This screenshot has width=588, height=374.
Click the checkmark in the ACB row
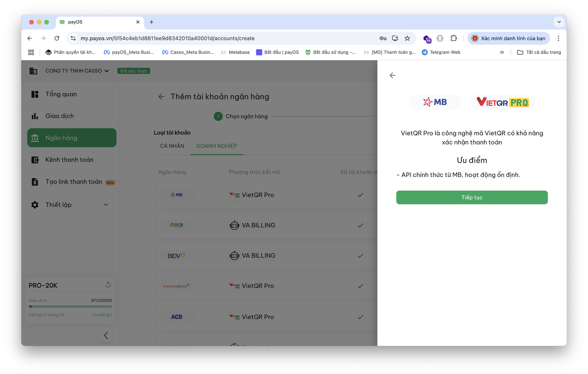[x=360, y=317]
